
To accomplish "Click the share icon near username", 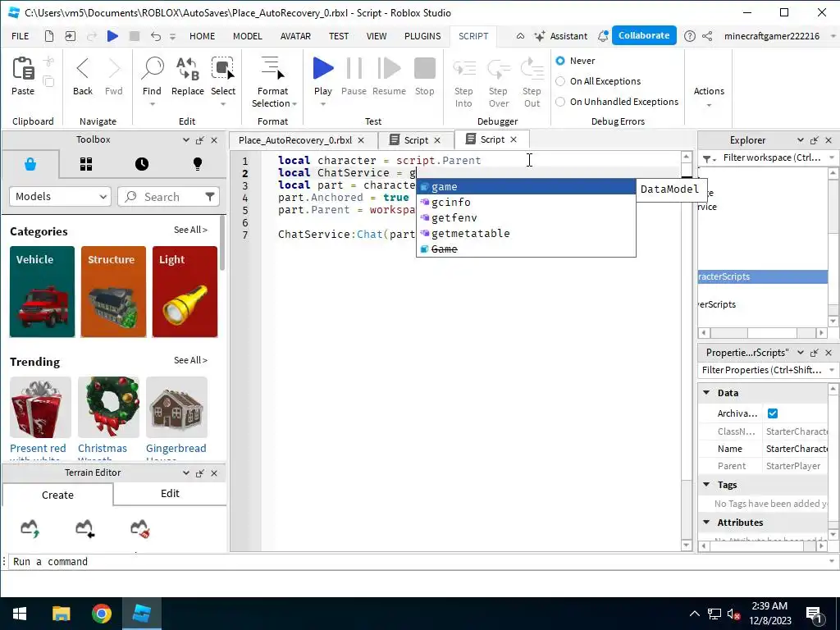I will coord(707,36).
